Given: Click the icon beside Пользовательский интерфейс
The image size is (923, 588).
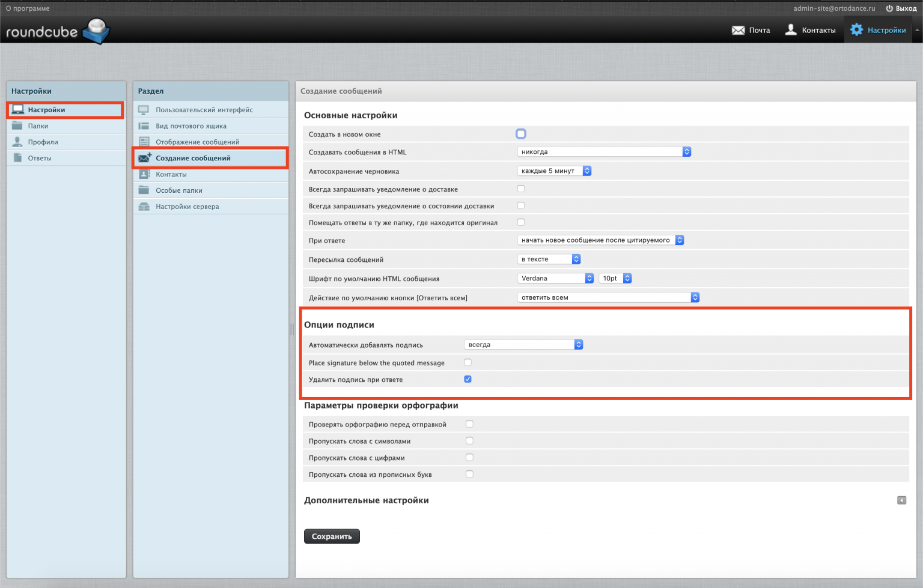Looking at the screenshot, I should [x=144, y=110].
